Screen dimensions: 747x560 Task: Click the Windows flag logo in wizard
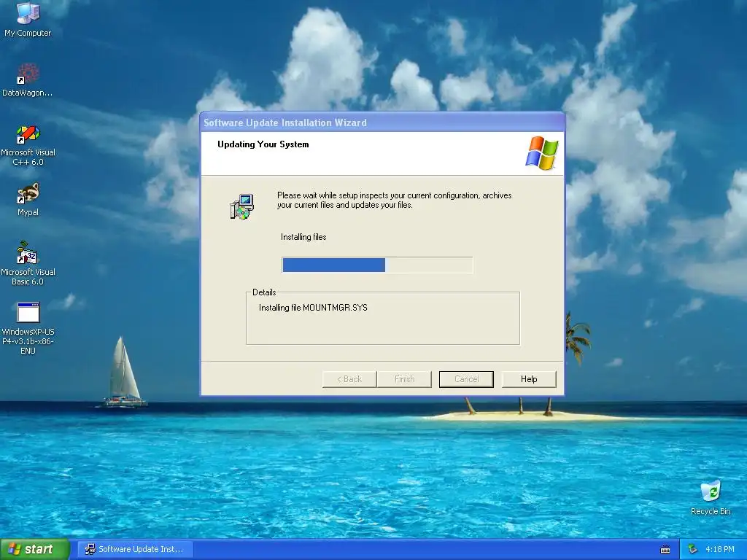(542, 153)
